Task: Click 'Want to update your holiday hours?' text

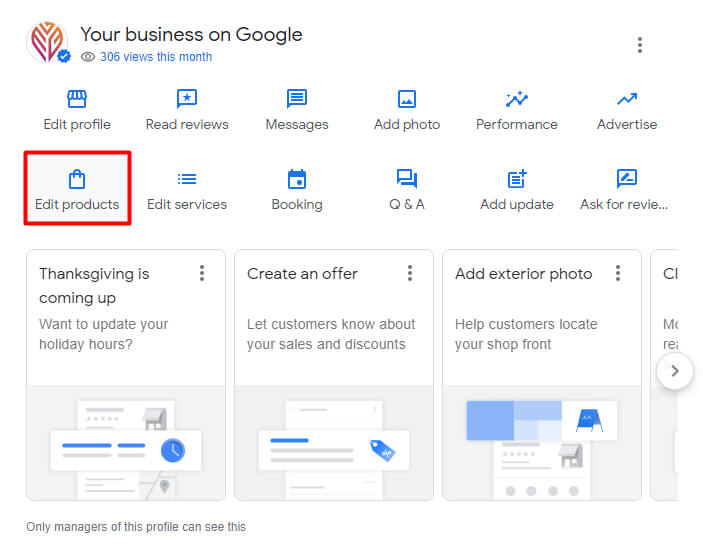Action: (x=104, y=334)
